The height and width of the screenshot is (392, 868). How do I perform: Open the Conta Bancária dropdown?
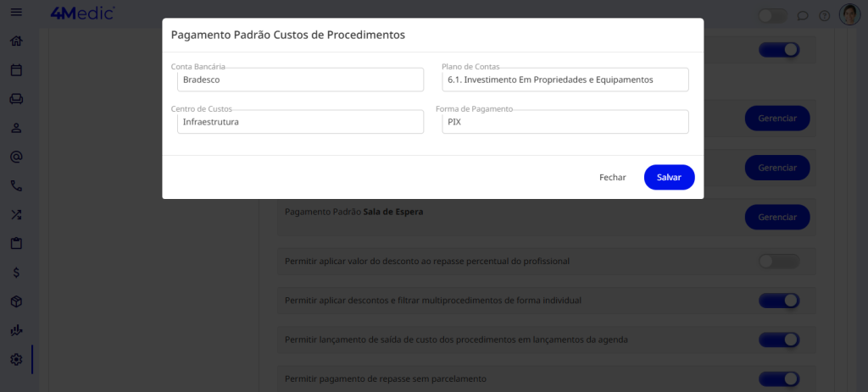point(300,80)
